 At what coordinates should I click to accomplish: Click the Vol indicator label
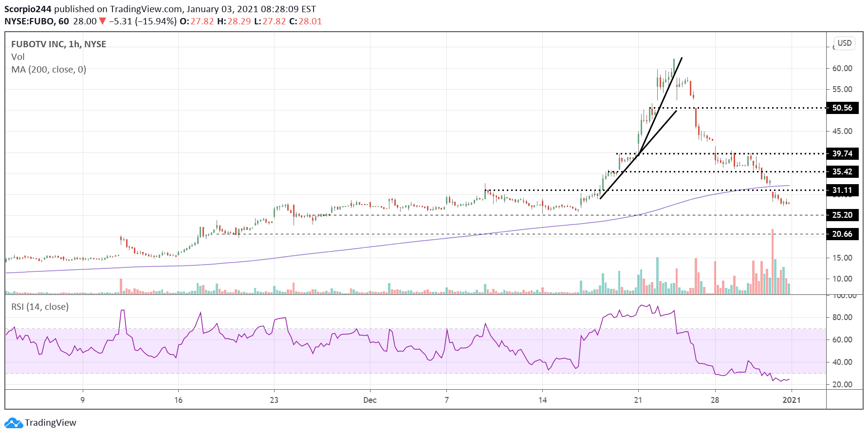pyautogui.click(x=18, y=57)
